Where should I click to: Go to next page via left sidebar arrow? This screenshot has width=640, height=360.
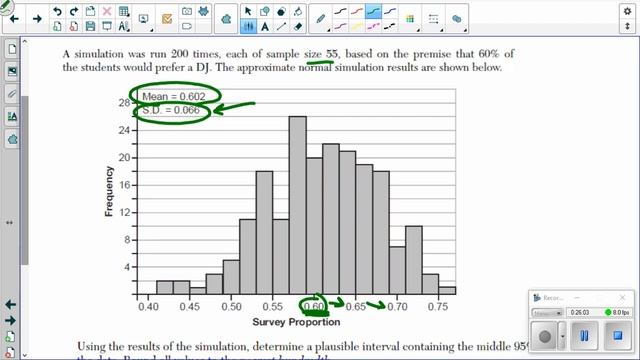click(x=11, y=320)
